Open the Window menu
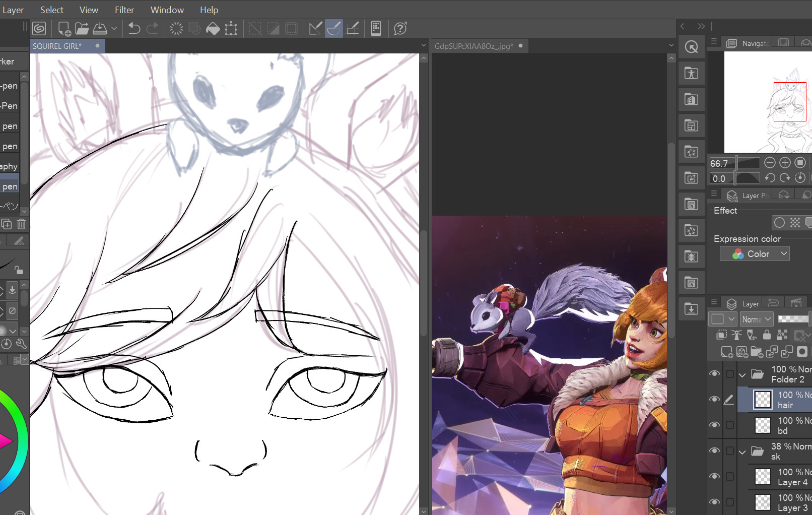Image resolution: width=812 pixels, height=515 pixels. (x=167, y=10)
